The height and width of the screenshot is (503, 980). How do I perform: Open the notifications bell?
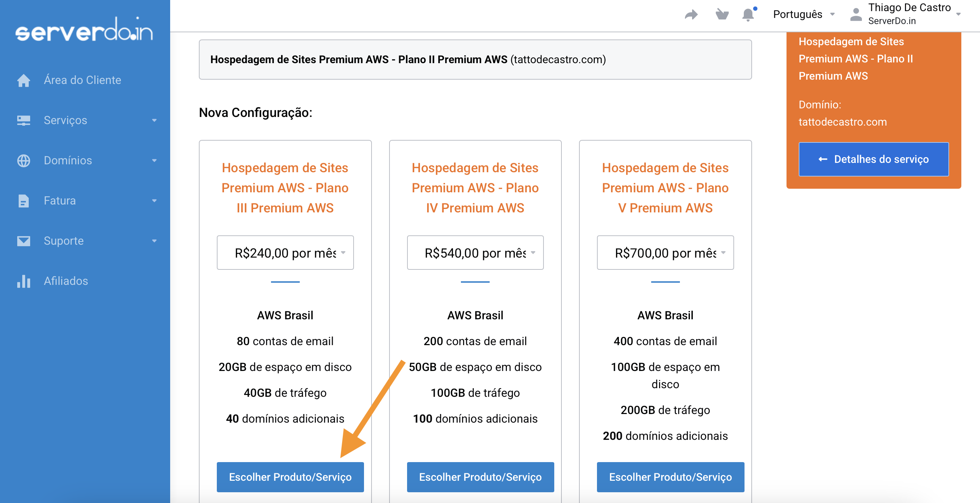748,14
